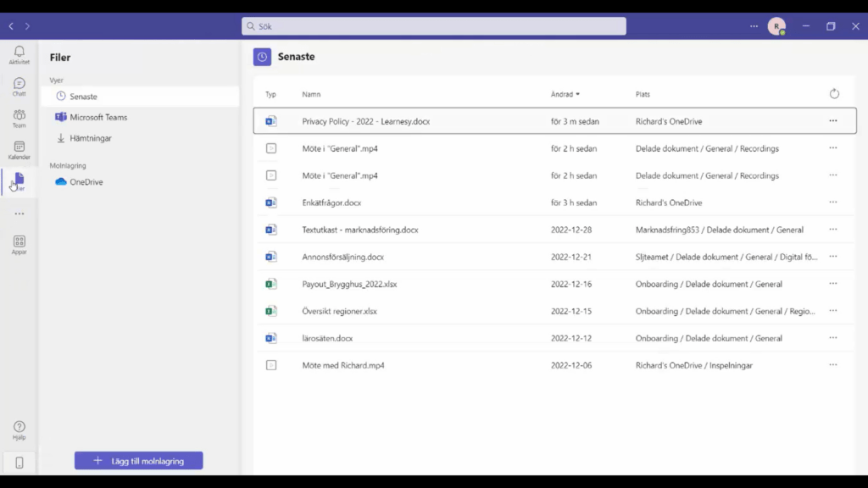Select the Senaste view

pos(83,97)
